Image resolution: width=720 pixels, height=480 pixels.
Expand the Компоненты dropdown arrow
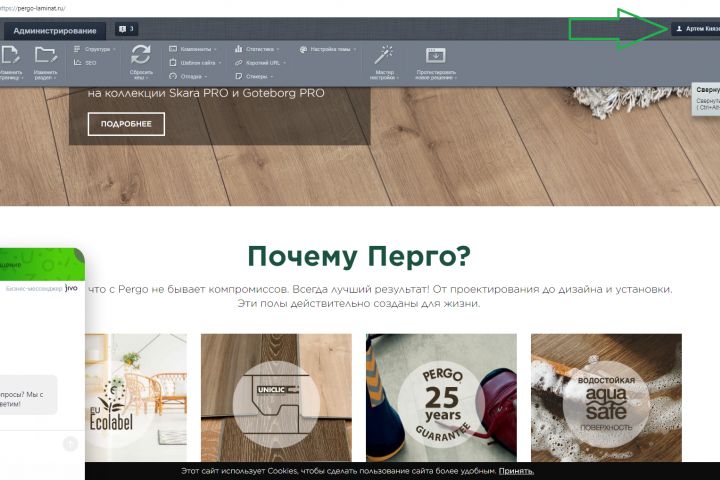coord(215,49)
